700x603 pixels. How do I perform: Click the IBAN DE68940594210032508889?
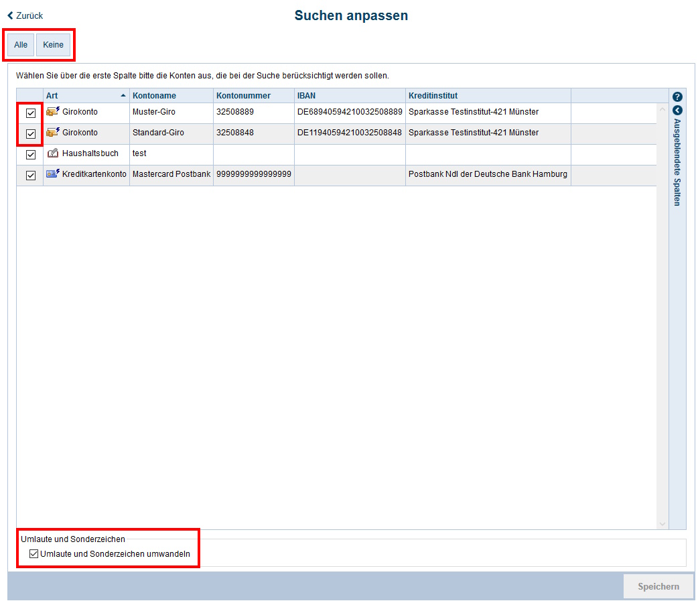click(x=350, y=112)
